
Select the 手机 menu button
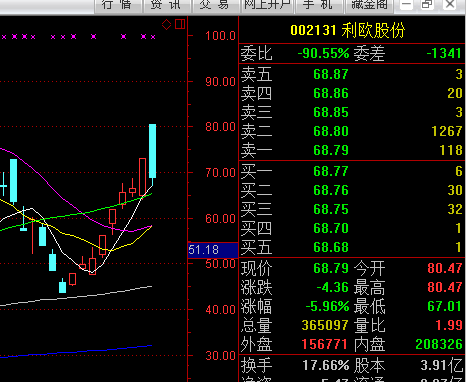318,6
